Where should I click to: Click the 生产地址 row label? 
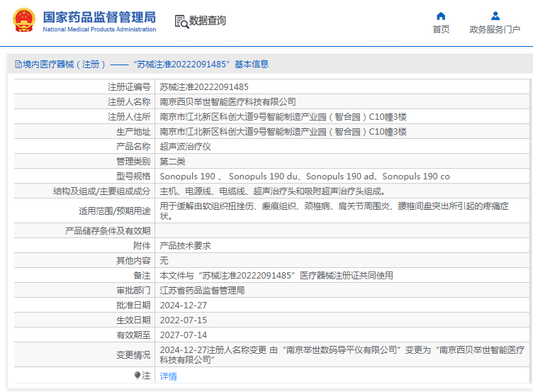click(x=133, y=132)
